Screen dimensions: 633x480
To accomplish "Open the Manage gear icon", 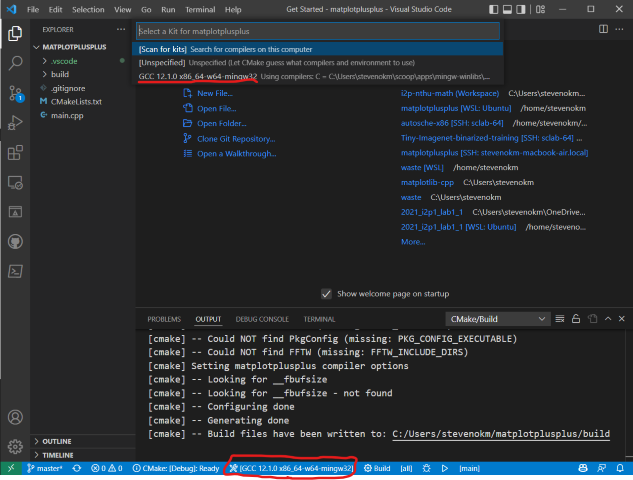I will pos(15,446).
